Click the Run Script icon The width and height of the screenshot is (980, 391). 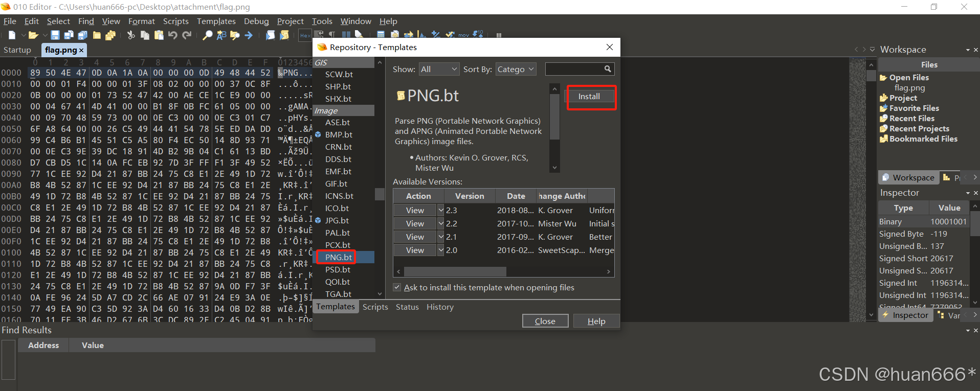(x=270, y=35)
